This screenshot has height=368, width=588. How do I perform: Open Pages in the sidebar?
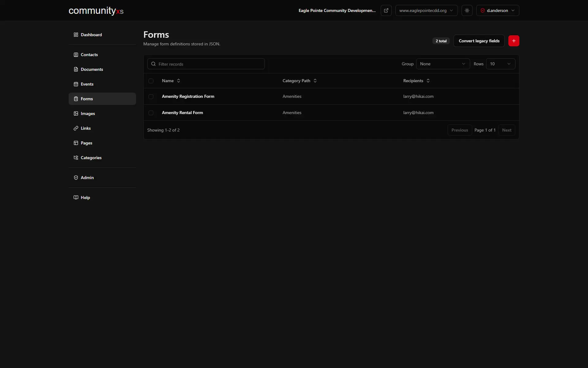coord(102,143)
